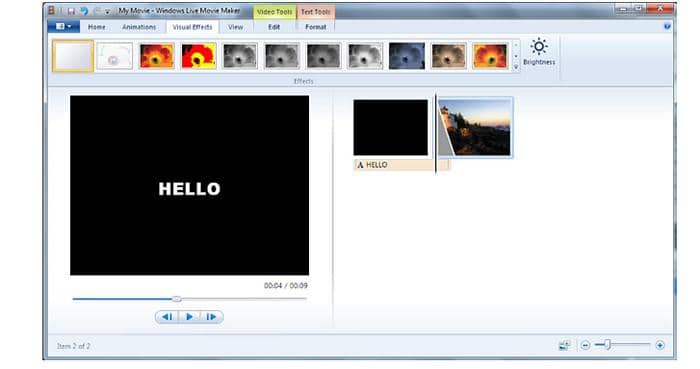The width and height of the screenshot is (700, 369).
Task: Select the HELLO text caption strip
Action: pyautogui.click(x=401, y=165)
